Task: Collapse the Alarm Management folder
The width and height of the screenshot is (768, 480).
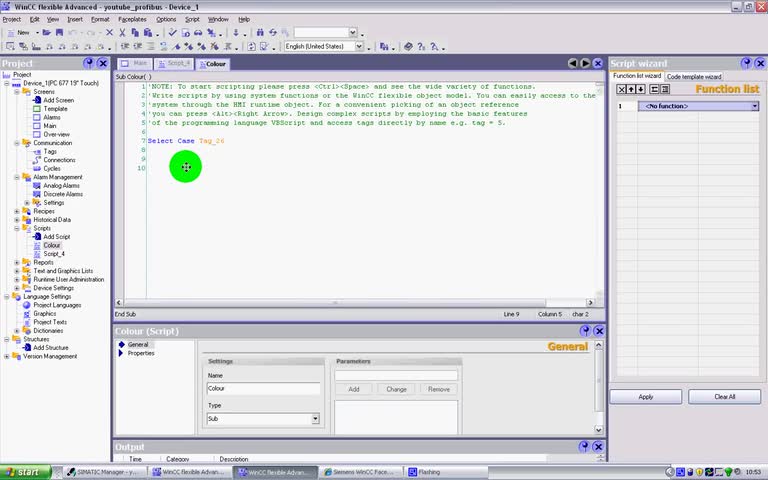Action: tap(17, 177)
